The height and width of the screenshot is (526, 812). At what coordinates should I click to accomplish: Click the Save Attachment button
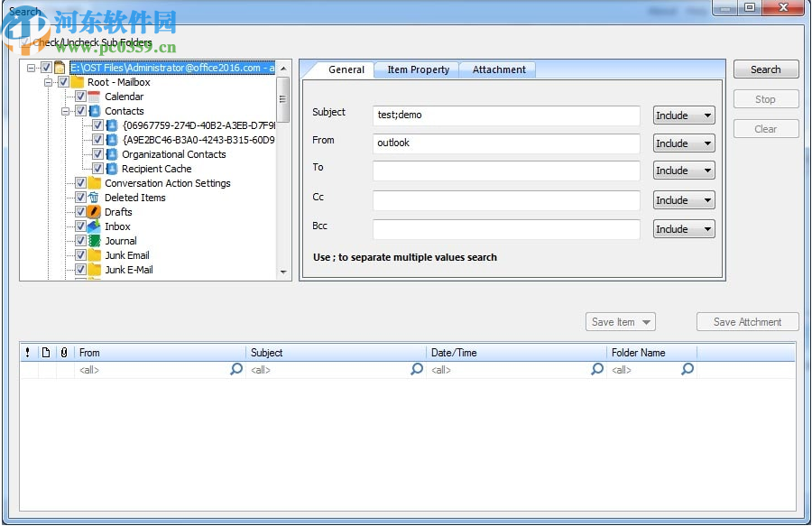747,321
